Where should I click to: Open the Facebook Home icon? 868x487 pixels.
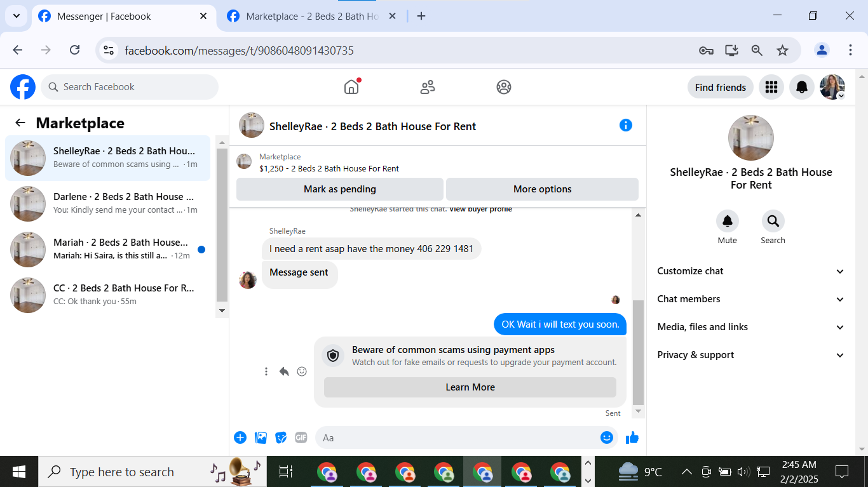coord(351,87)
